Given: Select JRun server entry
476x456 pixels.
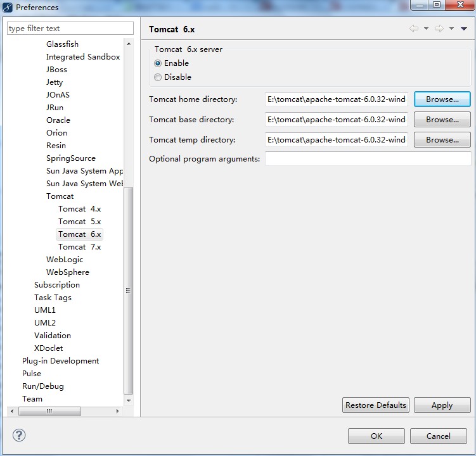Looking at the screenshot, I should [55, 108].
